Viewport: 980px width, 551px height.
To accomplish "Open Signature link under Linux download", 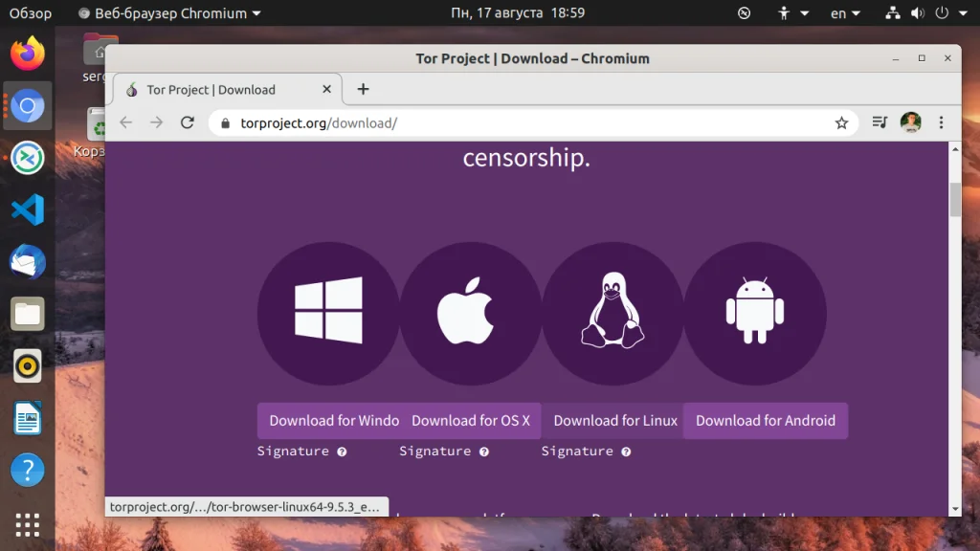I will (577, 452).
